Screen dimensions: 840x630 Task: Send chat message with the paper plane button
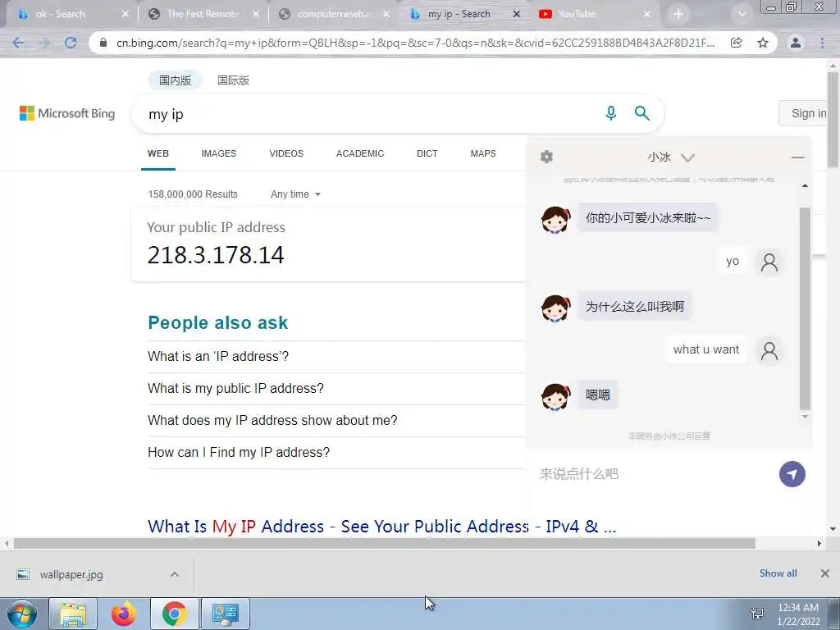(x=792, y=474)
